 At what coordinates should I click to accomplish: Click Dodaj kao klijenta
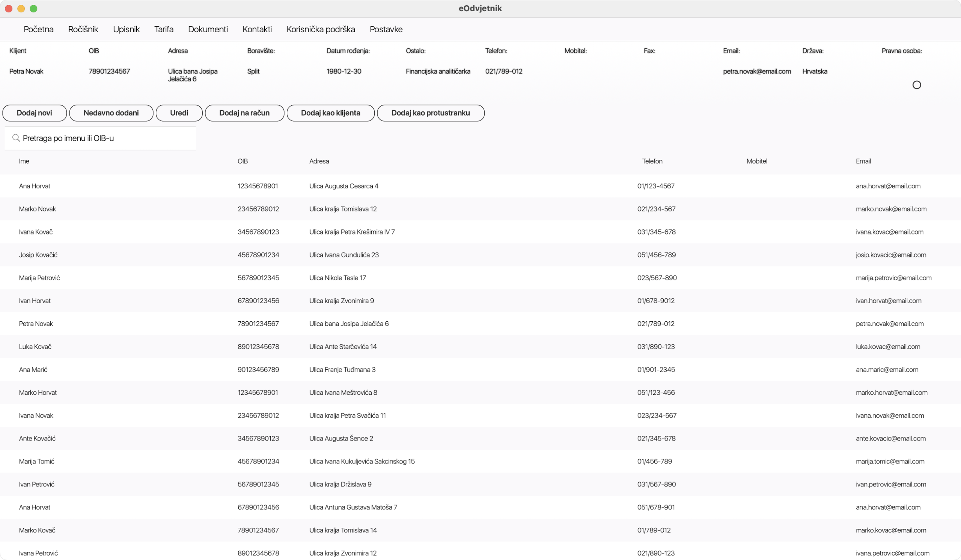330,113
